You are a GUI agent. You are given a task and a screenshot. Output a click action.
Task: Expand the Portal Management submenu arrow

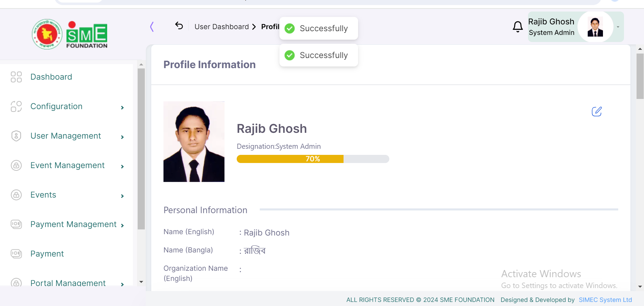[122, 284]
